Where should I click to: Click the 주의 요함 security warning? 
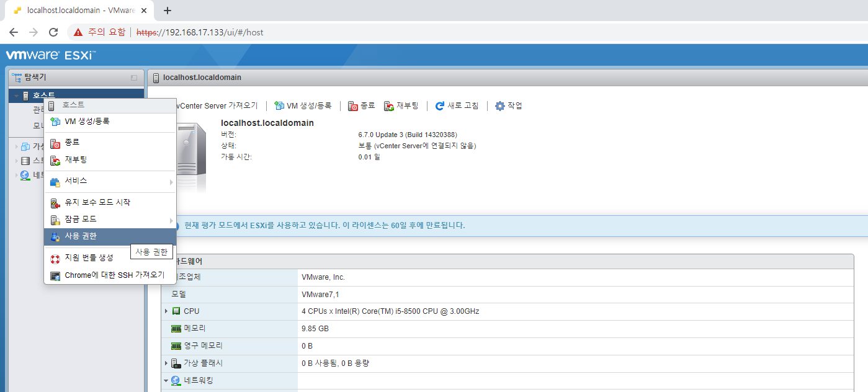coord(99,32)
